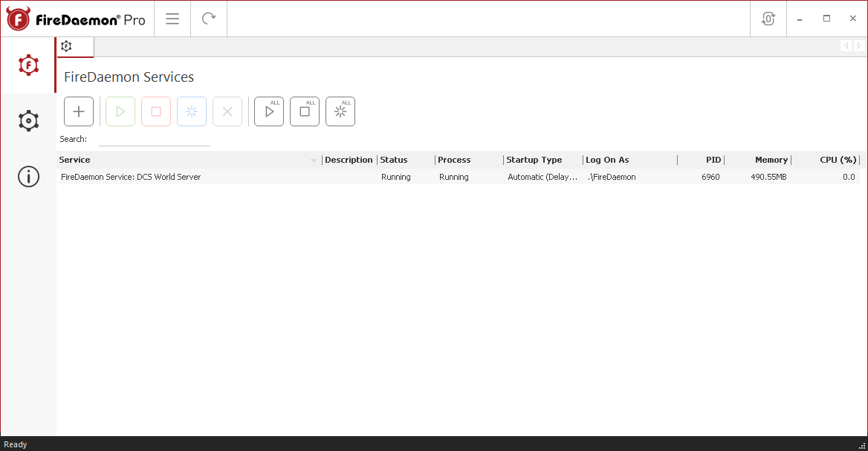This screenshot has height=451, width=868.
Task: Minimize the FireDaemon Pro window
Action: pos(800,19)
